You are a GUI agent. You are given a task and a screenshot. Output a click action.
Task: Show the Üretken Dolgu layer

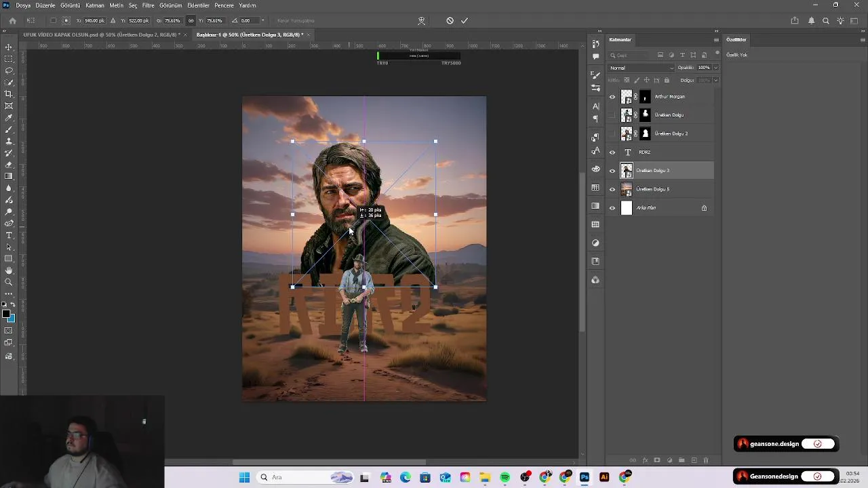click(x=612, y=115)
